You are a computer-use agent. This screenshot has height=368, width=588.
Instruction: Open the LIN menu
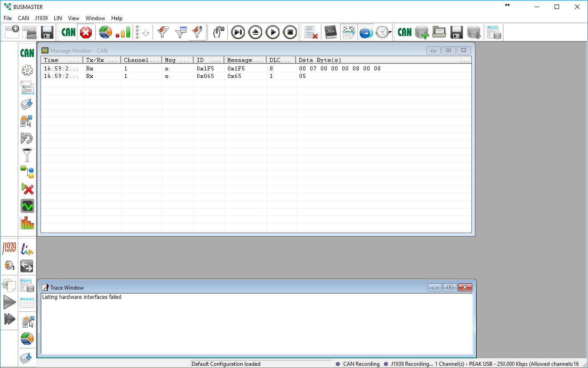pyautogui.click(x=58, y=18)
